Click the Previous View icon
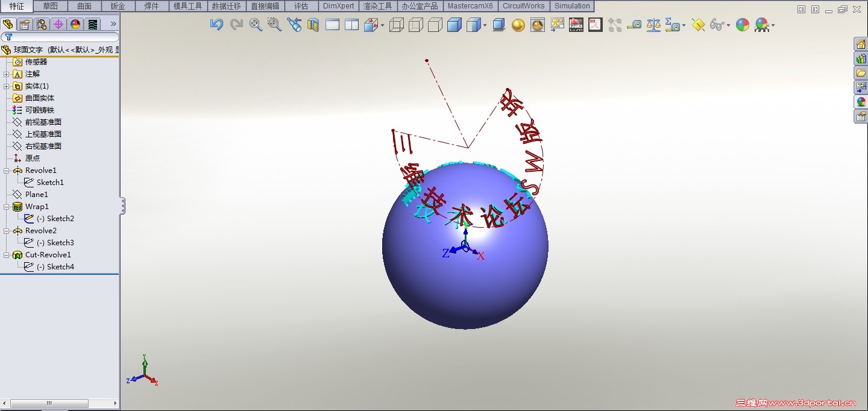This screenshot has height=411, width=868. click(x=294, y=25)
